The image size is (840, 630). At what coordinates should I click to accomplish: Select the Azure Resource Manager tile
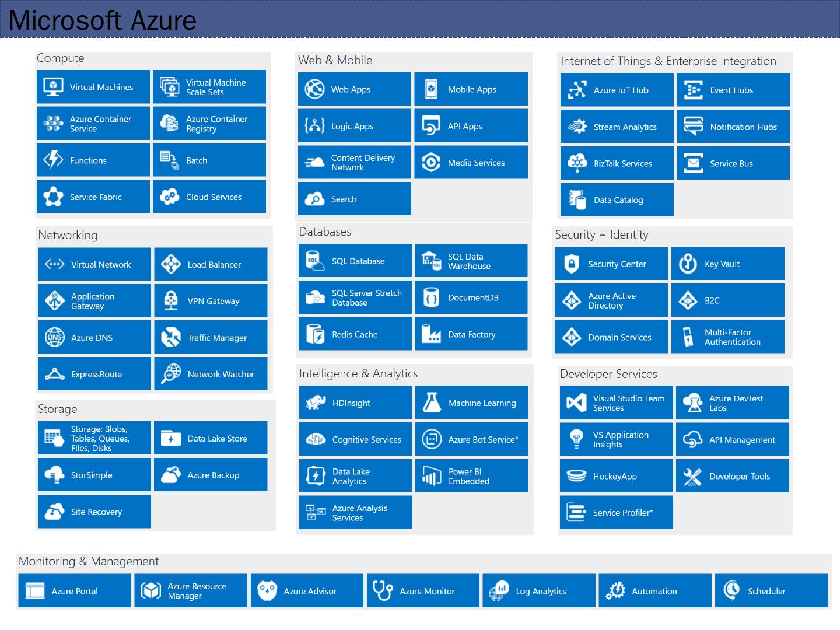tap(191, 590)
